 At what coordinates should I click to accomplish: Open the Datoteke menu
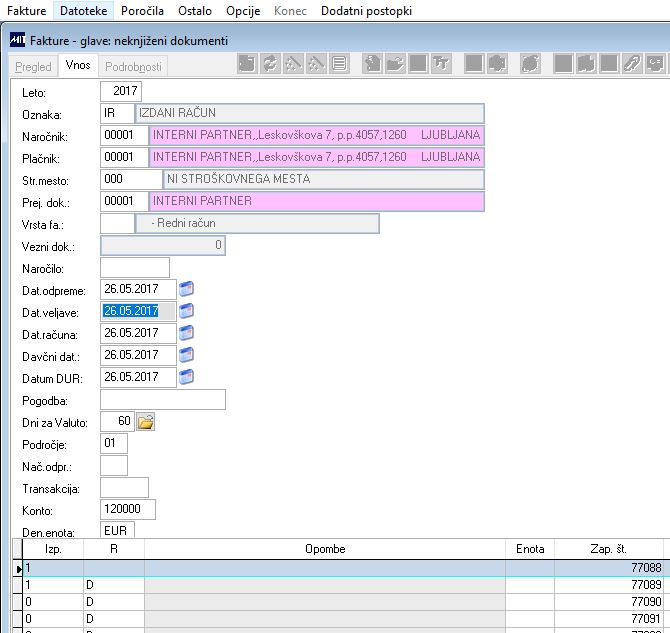pyautogui.click(x=83, y=10)
